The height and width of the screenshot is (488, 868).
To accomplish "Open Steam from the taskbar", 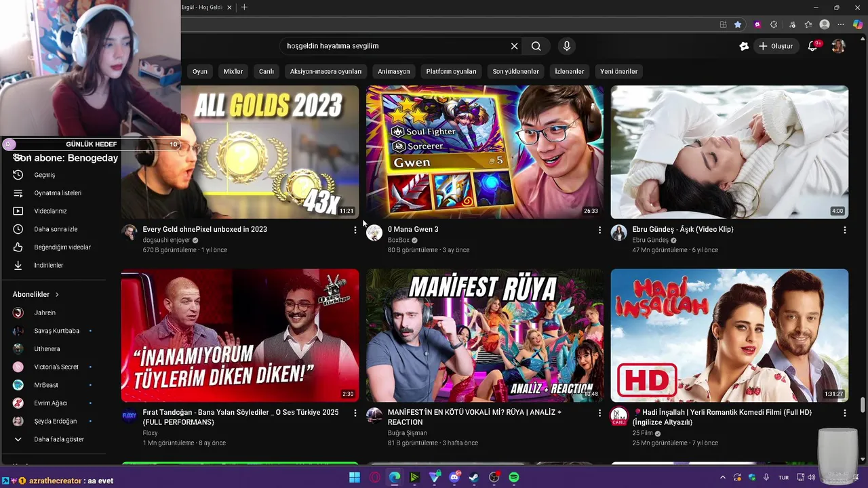I will (x=474, y=477).
